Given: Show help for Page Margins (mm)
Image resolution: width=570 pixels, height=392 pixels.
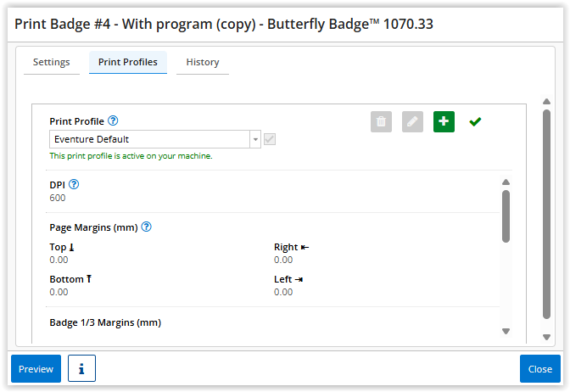Looking at the screenshot, I should pyautogui.click(x=146, y=227).
